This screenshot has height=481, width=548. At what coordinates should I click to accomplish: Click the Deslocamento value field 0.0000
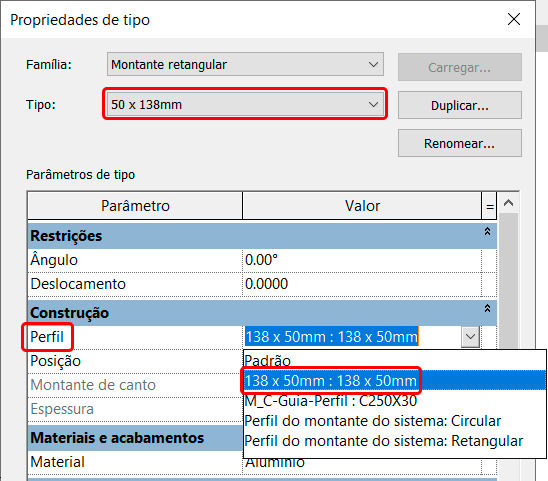tap(362, 284)
